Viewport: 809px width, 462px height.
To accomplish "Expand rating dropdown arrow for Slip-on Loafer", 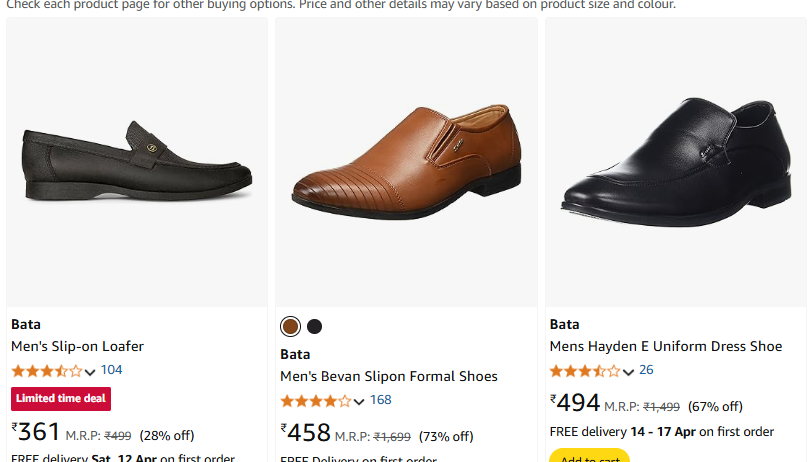I will pyautogui.click(x=90, y=372).
